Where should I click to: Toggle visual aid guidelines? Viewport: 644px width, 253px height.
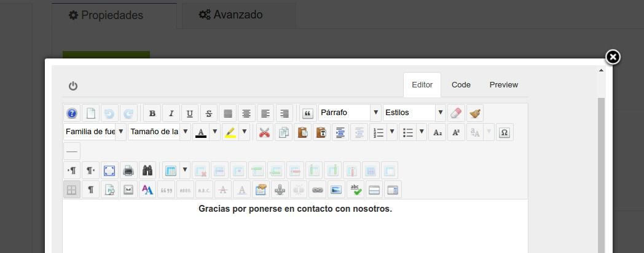72,189
